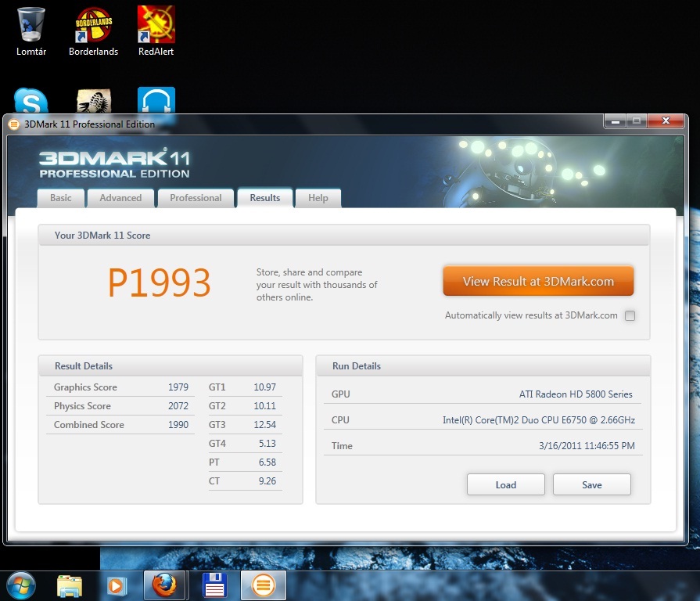Click View Result at 3DMark.com button
Screen dimensions: 700x601
coord(538,281)
